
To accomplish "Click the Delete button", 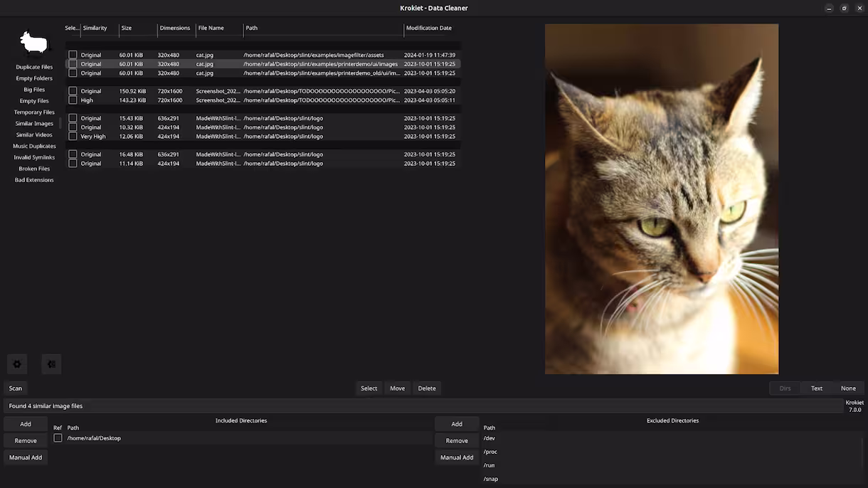I will 427,388.
